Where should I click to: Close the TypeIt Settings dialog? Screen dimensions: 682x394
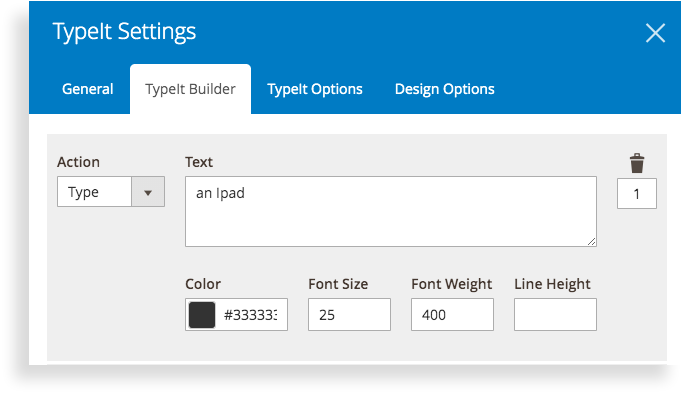coord(655,33)
